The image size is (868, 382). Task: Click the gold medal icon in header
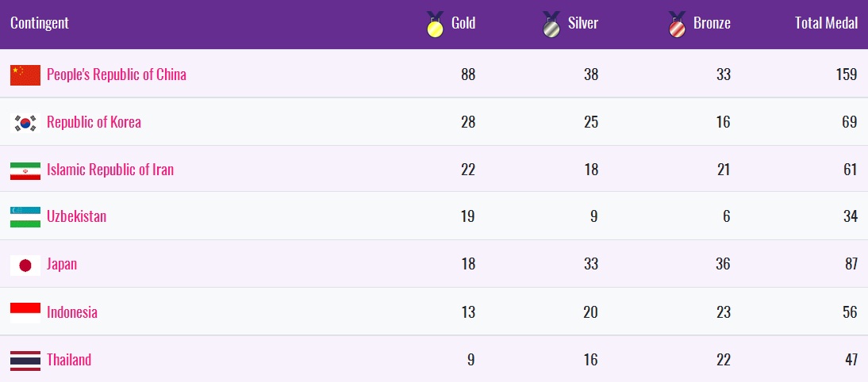point(435,25)
